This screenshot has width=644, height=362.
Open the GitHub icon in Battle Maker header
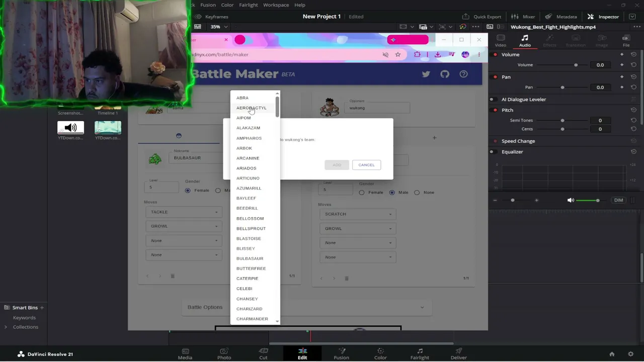coord(445,74)
